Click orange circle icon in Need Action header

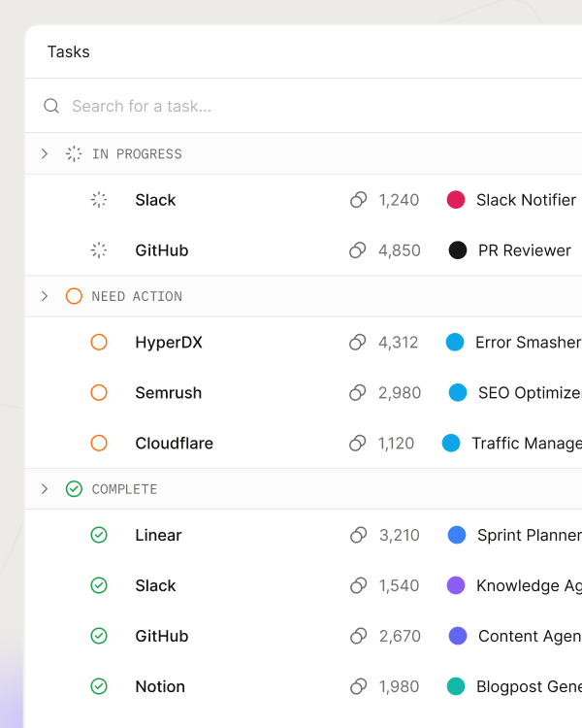pyautogui.click(x=74, y=296)
